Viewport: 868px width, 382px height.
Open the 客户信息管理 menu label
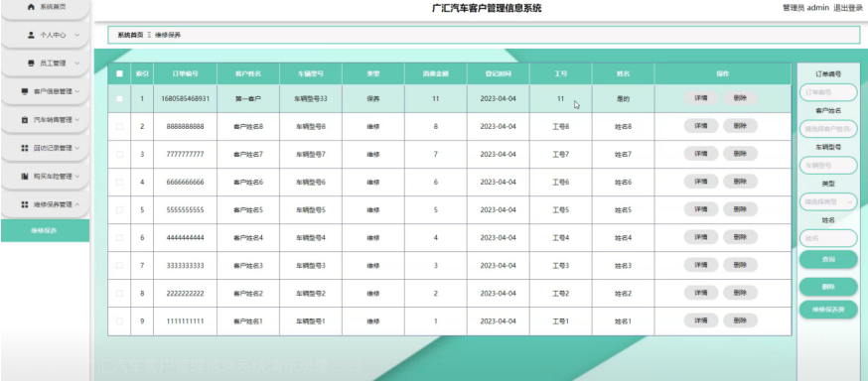tap(53, 91)
